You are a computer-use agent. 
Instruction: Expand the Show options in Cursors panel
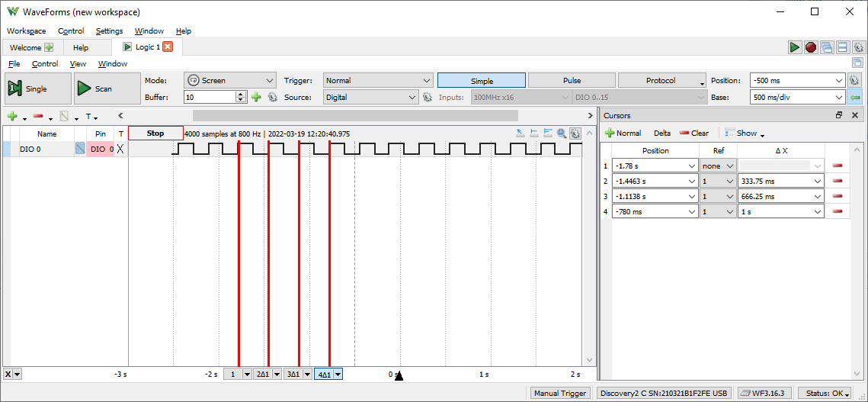(745, 133)
